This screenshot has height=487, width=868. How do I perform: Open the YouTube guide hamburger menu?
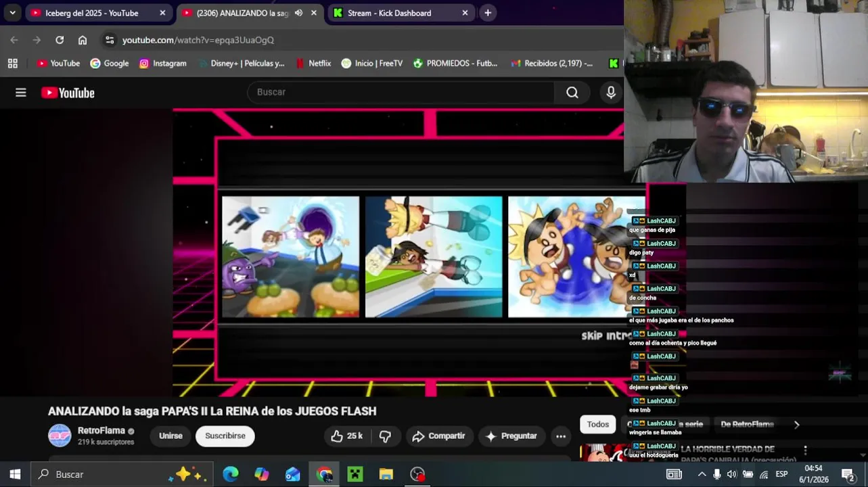coord(21,93)
